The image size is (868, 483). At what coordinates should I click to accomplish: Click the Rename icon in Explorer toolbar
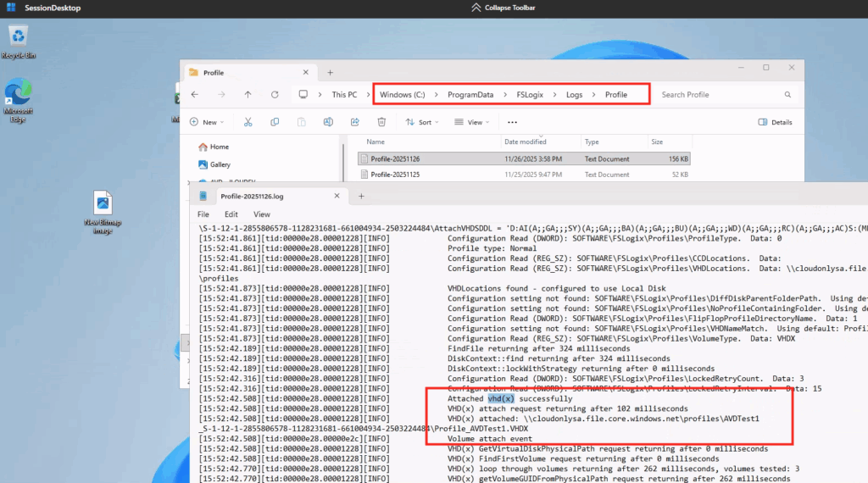click(x=327, y=122)
